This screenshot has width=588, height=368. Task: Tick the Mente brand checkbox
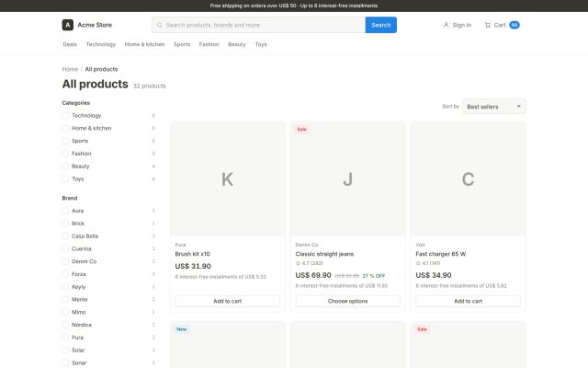point(65,300)
